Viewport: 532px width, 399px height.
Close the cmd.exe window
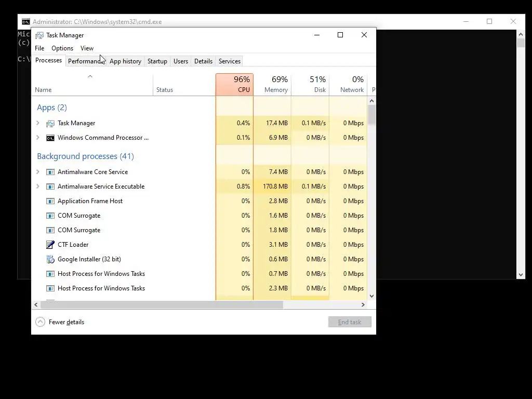click(x=513, y=21)
